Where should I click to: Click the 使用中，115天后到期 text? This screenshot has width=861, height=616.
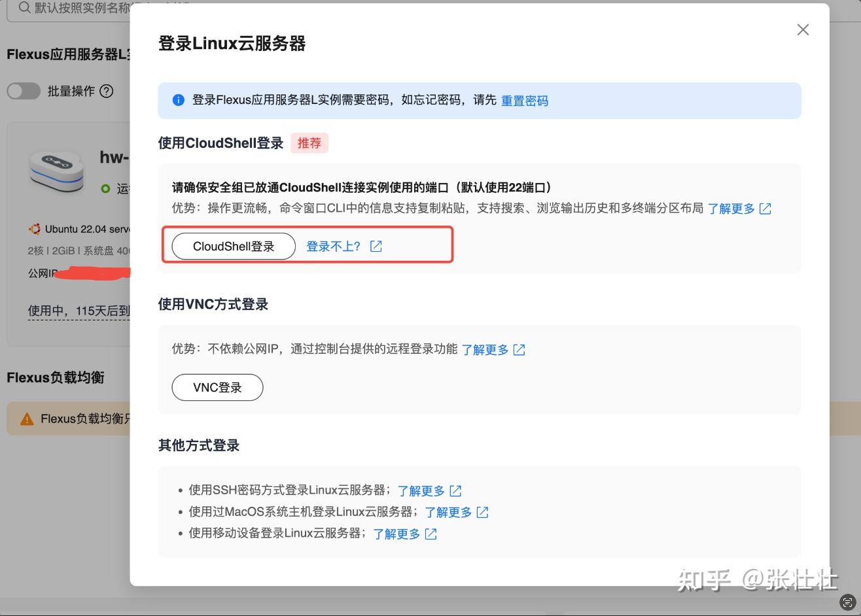79,311
